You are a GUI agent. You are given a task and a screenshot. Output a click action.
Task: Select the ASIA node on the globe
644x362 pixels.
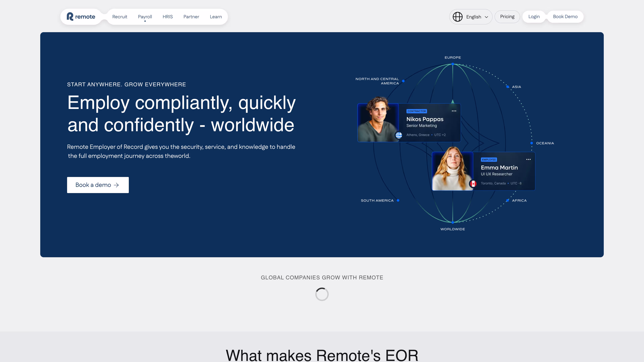pos(507,87)
